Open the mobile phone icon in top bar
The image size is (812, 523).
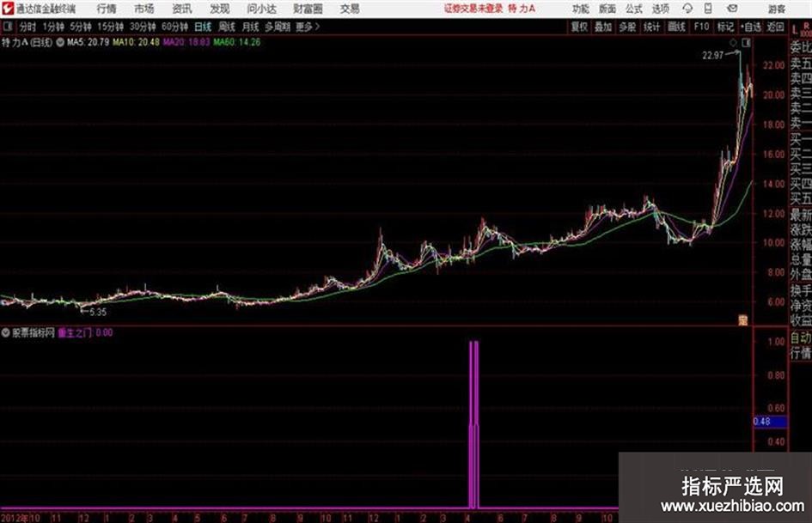click(708, 9)
